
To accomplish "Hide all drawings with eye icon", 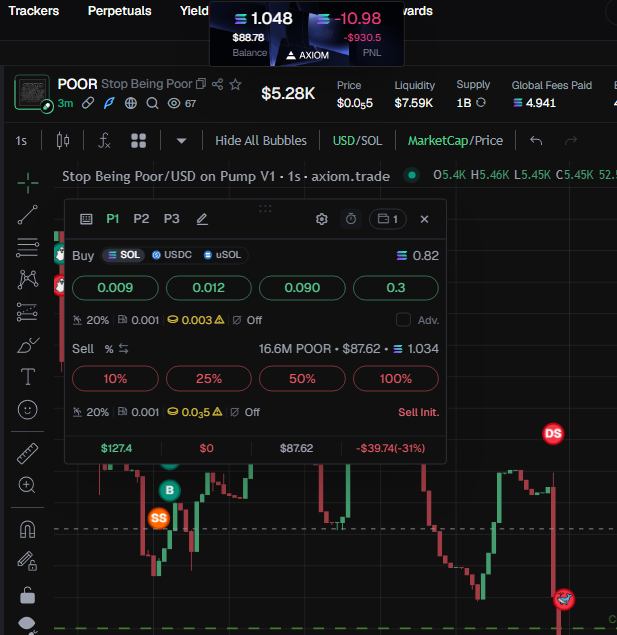I will (x=28, y=624).
